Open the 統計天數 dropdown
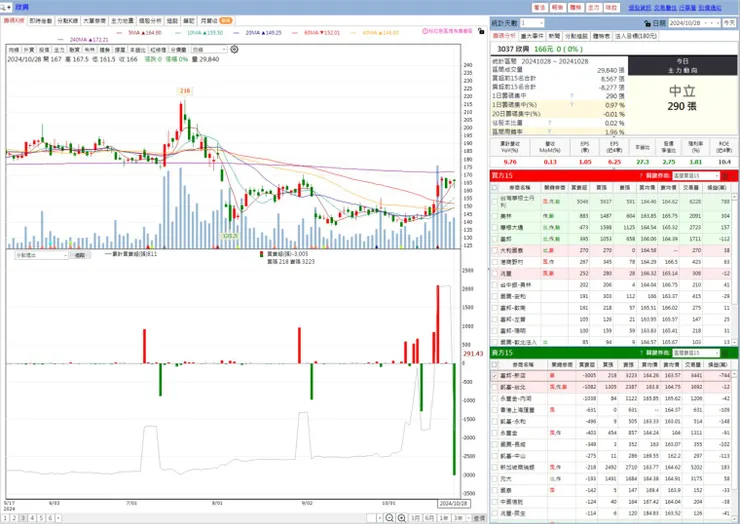Screen dimensions: 740x524 [x=532, y=23]
